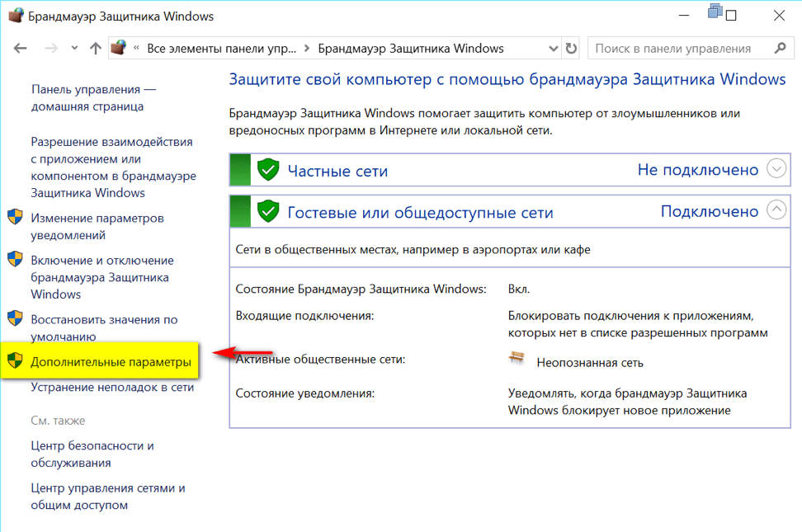Click the 'Частные сети' heading
802x532 pixels.
pyautogui.click(x=337, y=171)
